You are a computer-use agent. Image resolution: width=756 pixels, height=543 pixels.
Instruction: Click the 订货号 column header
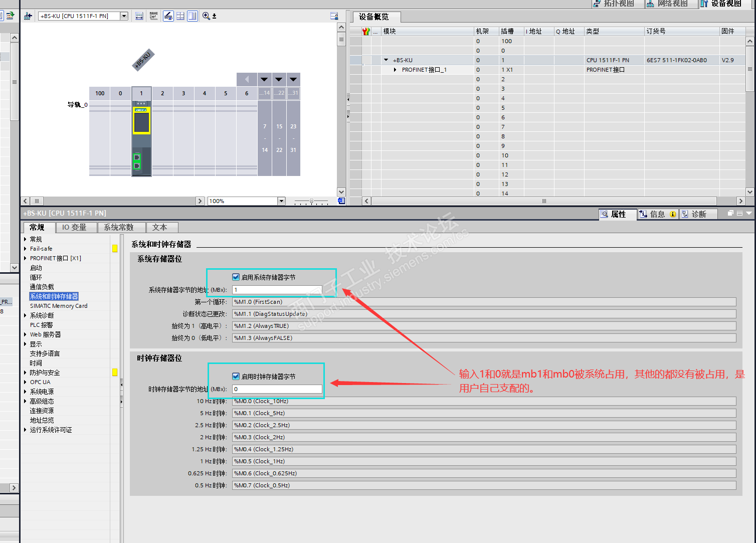point(682,31)
